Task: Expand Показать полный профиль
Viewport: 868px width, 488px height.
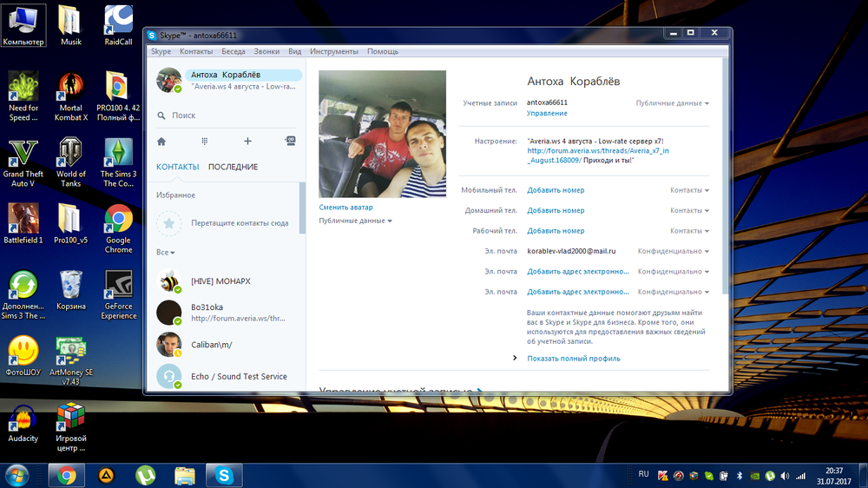Action: pyautogui.click(x=573, y=358)
